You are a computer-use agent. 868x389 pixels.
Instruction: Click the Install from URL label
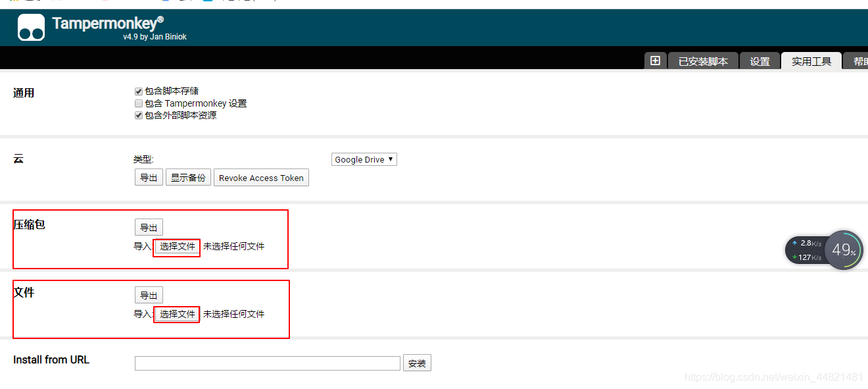[51, 359]
